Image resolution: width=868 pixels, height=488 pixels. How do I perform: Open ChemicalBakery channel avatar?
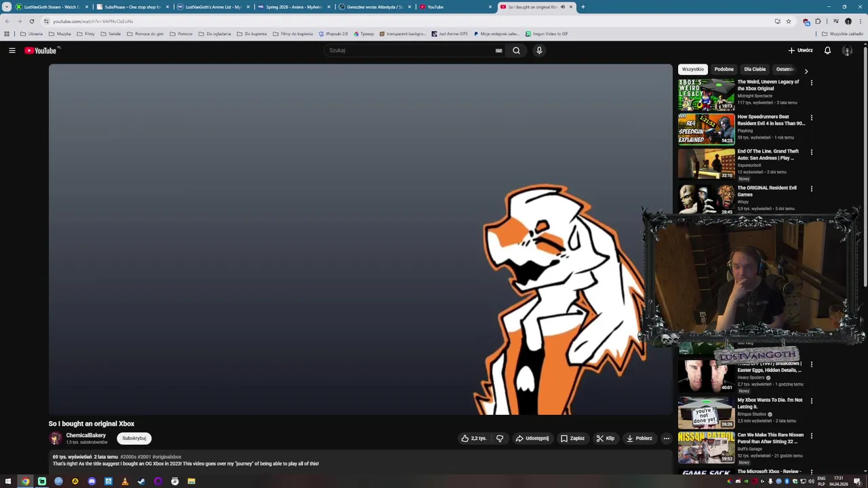tap(56, 438)
